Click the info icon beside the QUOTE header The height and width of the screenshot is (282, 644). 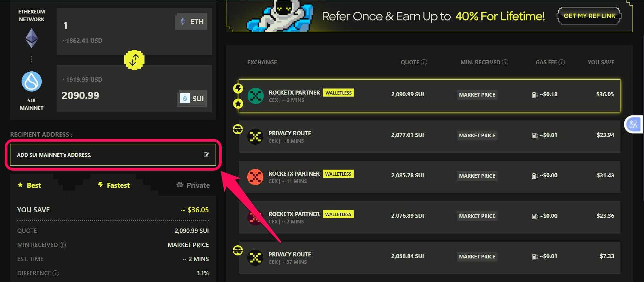coord(424,62)
